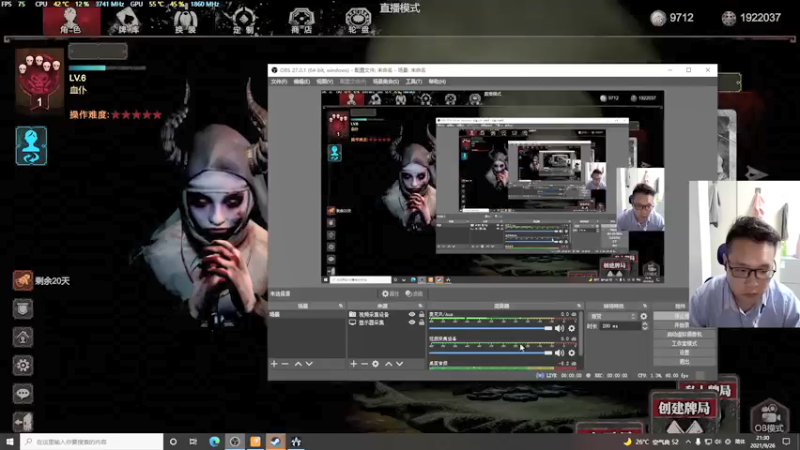Toggle lock on 视频采集设备 source

[421, 315]
